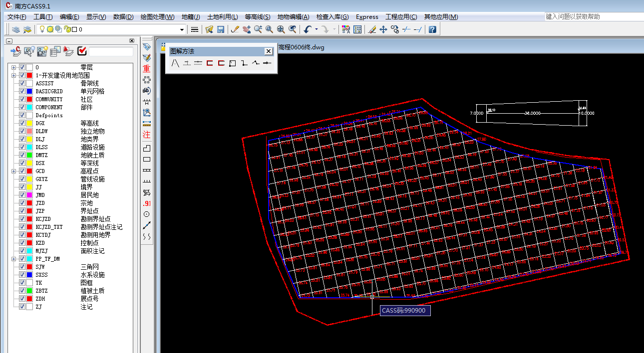This screenshot has height=353, width=644.
Task: Click the blue color swatch of BASICGRID layer
Action: (x=29, y=91)
